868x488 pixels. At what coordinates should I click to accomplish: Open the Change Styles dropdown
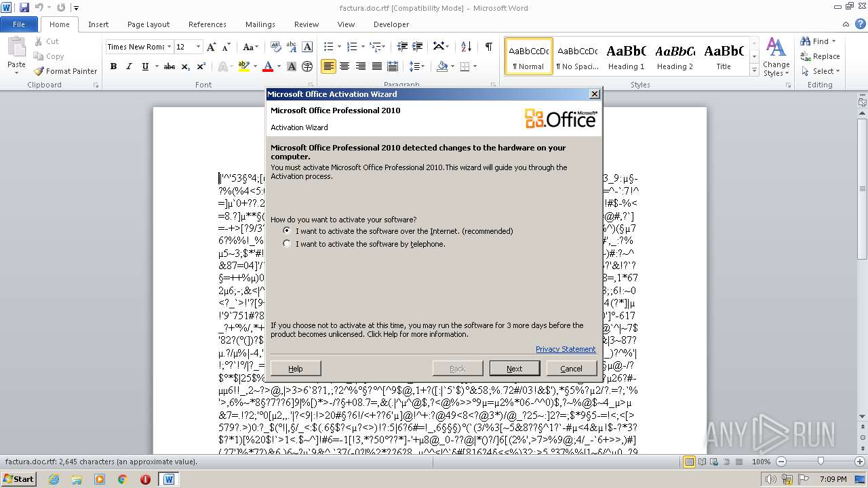(x=776, y=58)
